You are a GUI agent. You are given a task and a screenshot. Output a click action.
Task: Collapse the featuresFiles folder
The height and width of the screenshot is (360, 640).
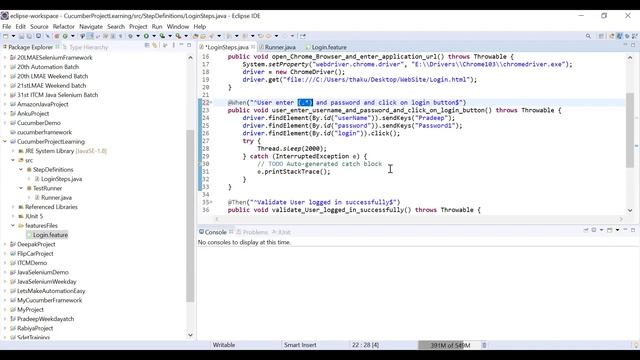click(x=13, y=226)
